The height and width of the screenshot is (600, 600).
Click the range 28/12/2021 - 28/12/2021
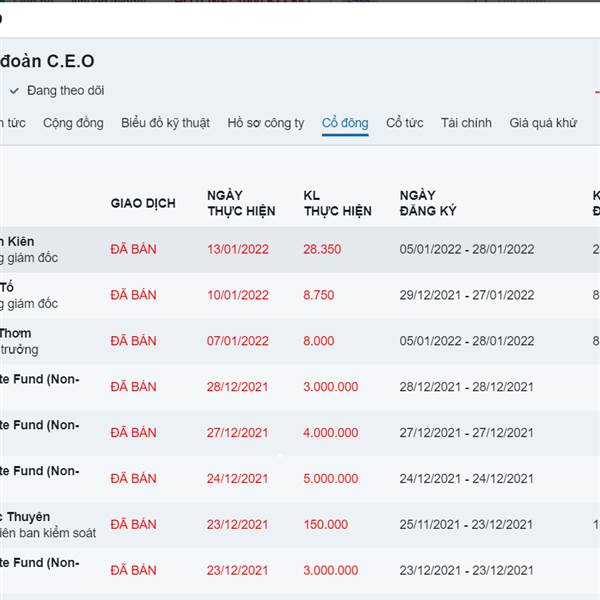click(466, 387)
